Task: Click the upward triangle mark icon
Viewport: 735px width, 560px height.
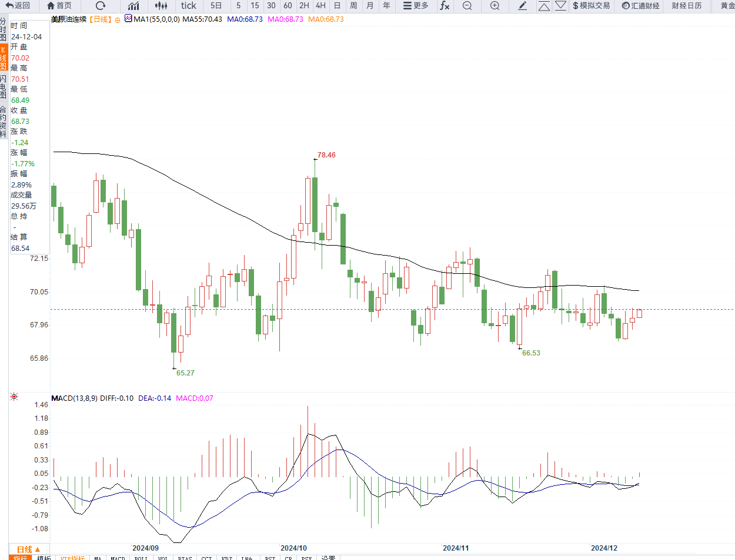Action: click(544, 6)
